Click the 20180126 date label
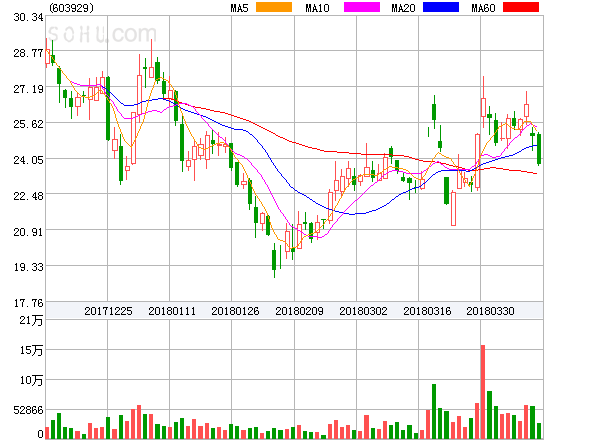Viewport: 600px width, 440px height. coord(235,311)
